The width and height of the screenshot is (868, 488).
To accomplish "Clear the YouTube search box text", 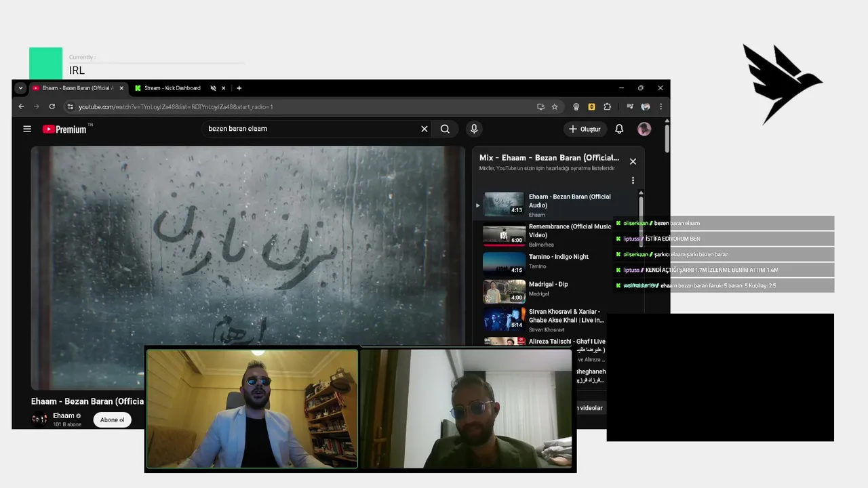I will click(x=425, y=129).
